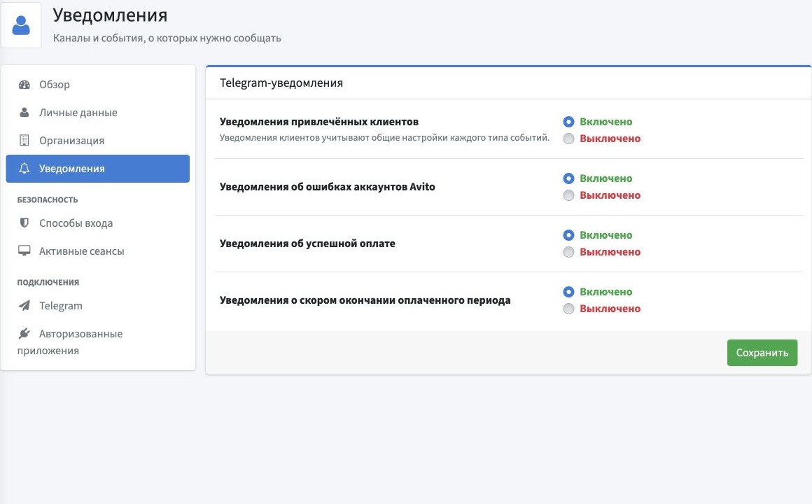Select Выключено for привлечённых клиентов notifications
This screenshot has width=812, height=504.
pyautogui.click(x=568, y=139)
